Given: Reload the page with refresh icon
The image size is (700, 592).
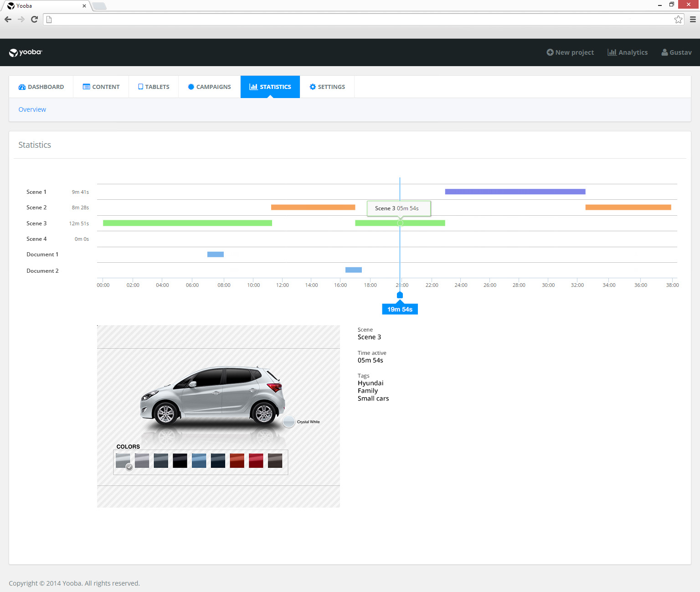Looking at the screenshot, I should [x=34, y=19].
